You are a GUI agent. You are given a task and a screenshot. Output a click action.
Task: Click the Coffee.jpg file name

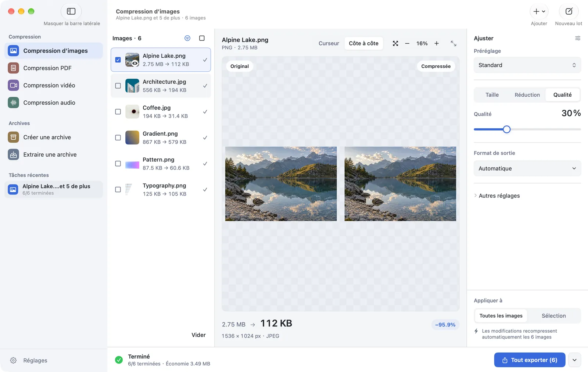pyautogui.click(x=157, y=108)
